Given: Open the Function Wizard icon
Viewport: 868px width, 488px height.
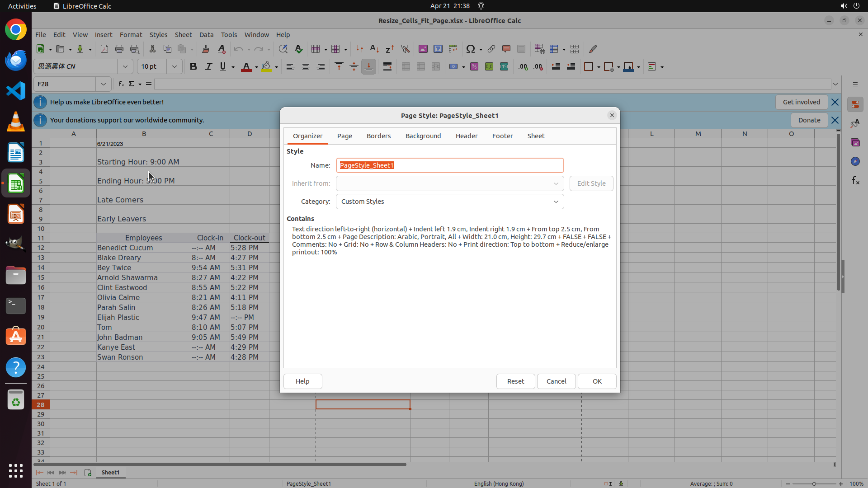Looking at the screenshot, I should (121, 84).
